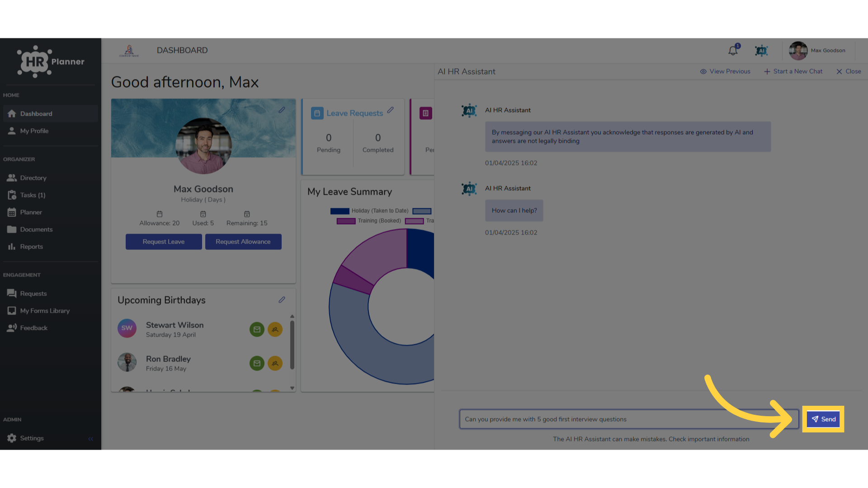Image resolution: width=868 pixels, height=488 pixels.
Task: Open My Profile in the sidebar
Action: click(51, 131)
